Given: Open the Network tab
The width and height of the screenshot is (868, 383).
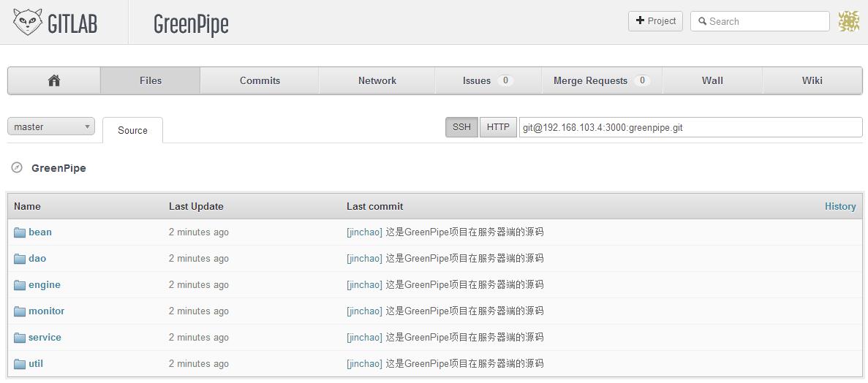Looking at the screenshot, I should 377,81.
